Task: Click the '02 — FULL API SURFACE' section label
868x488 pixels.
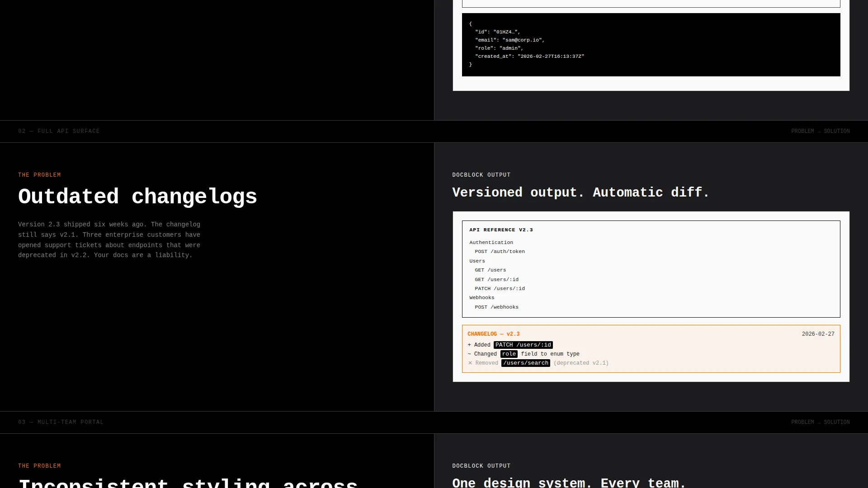Action: (x=59, y=131)
